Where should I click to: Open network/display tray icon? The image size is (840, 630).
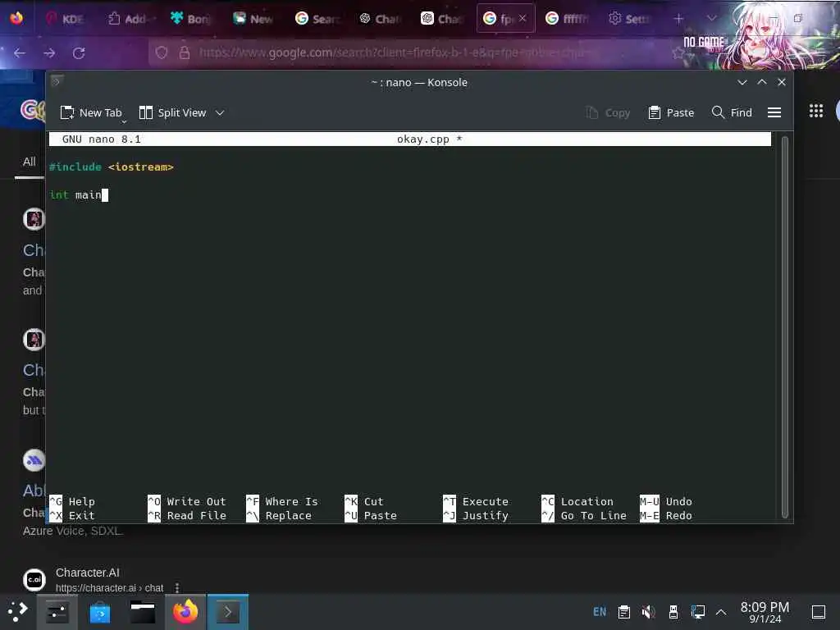[698, 612]
